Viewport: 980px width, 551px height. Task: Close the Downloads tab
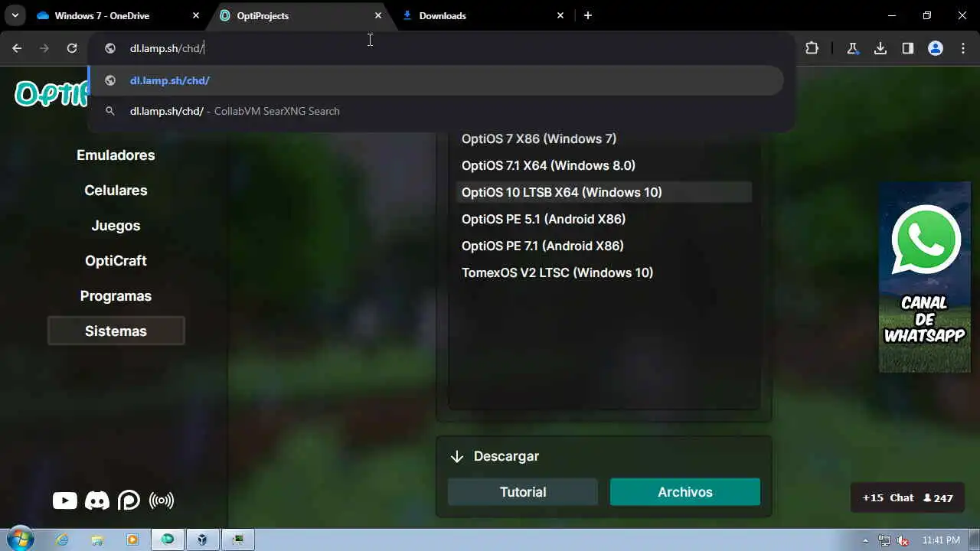point(560,15)
